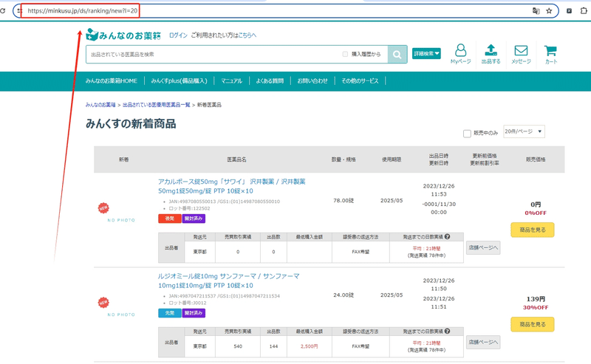Image resolution: width=591 pixels, height=364 pixels.
Task: Click the みんくすの新着商品 heading
Action: pyautogui.click(x=131, y=124)
